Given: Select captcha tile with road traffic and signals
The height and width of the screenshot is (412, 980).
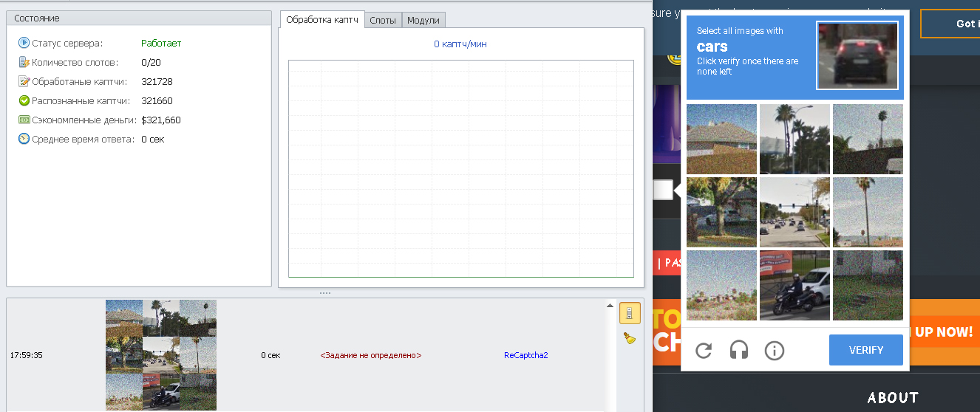Looking at the screenshot, I should coord(794,212).
